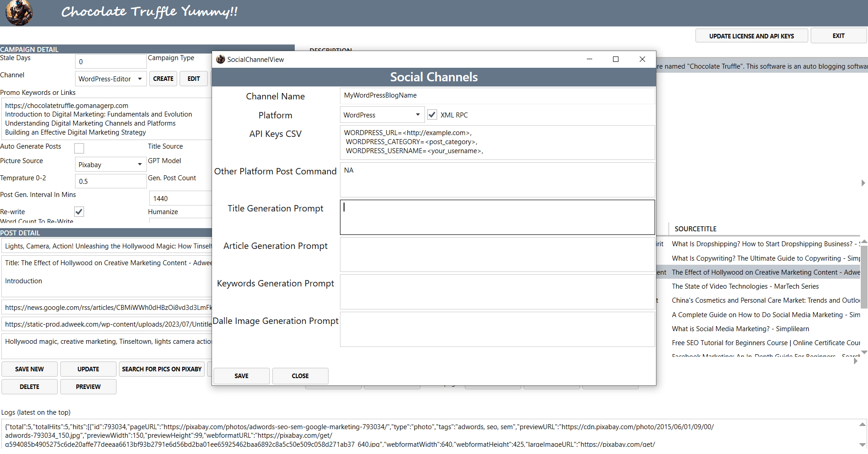The width and height of the screenshot is (868, 454).
Task: Select the source titled 'The State of Video Technologies'
Action: click(x=745, y=286)
